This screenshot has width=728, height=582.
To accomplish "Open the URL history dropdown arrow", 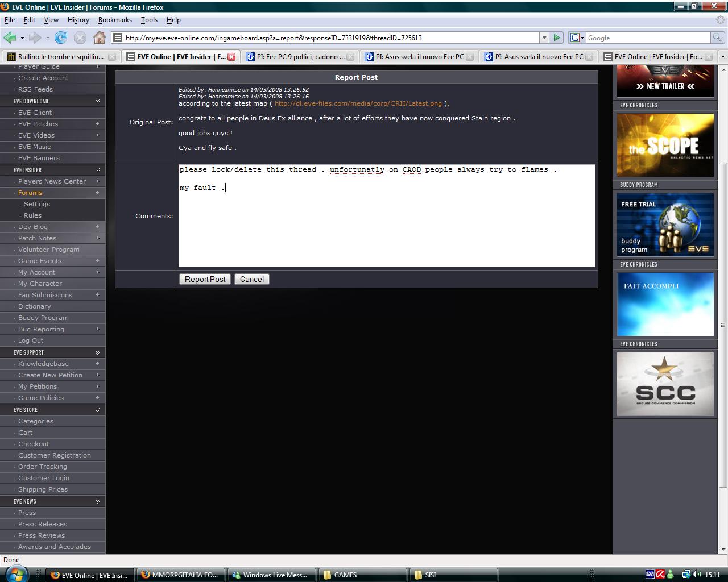I will (544, 38).
